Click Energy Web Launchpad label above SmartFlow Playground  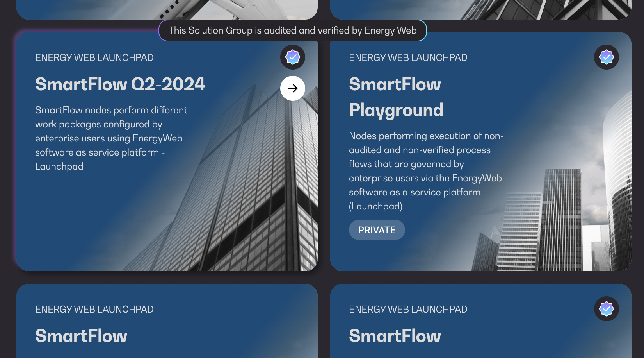[x=408, y=58]
